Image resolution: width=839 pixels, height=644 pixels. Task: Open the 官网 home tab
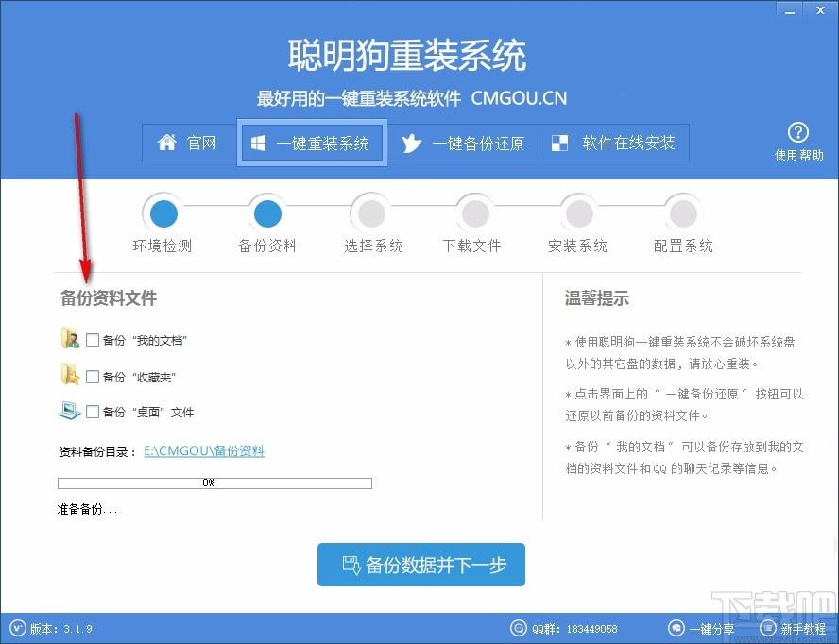tap(189, 143)
